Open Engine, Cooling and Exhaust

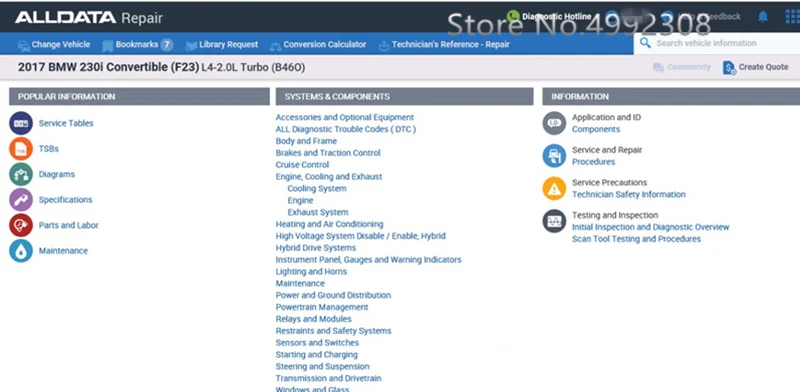329,177
